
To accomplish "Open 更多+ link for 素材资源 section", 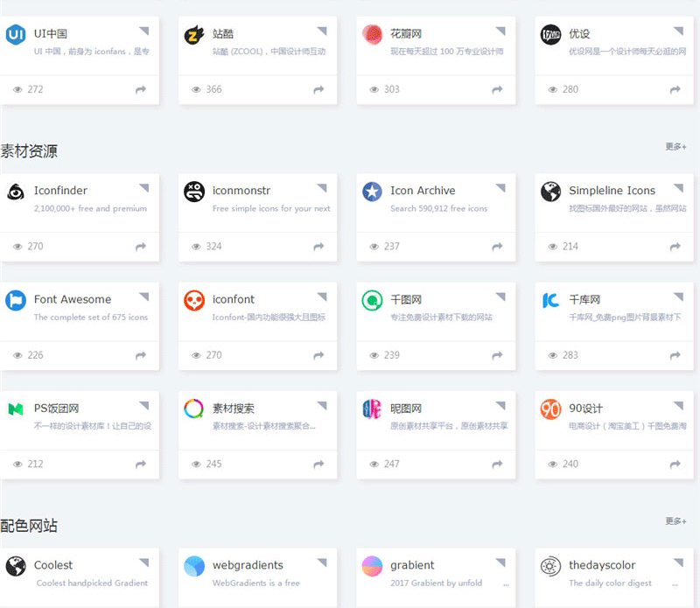I will click(675, 146).
